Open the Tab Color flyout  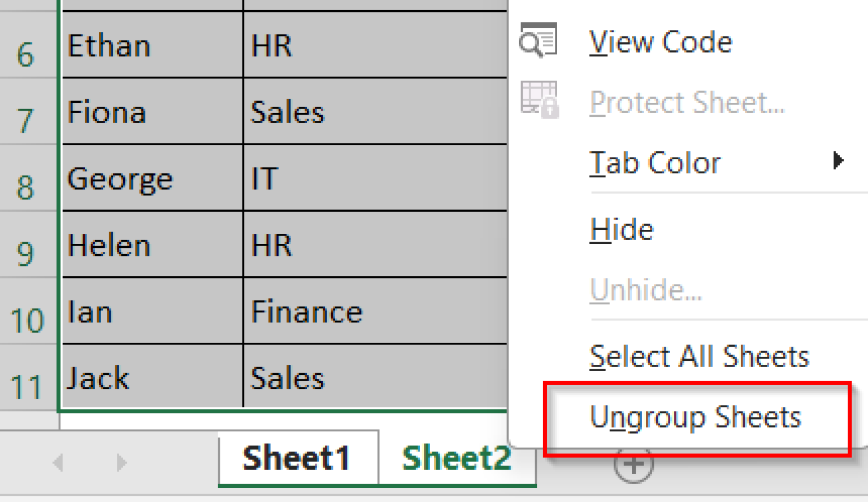(655, 163)
